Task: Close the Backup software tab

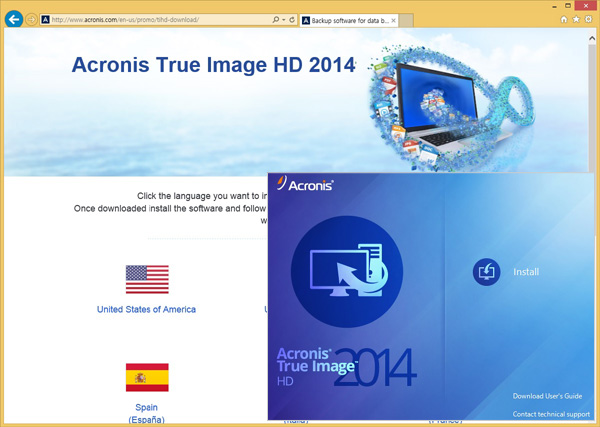Action: [393, 21]
